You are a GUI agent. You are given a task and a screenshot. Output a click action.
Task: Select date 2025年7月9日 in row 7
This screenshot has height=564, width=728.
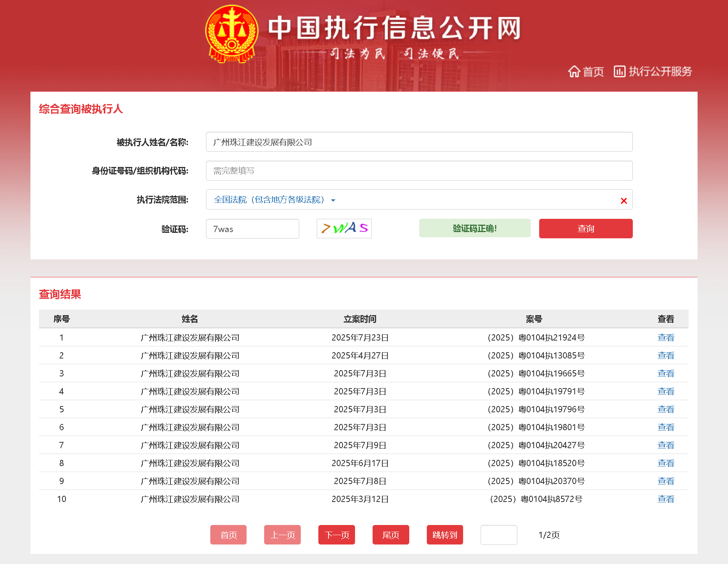point(360,445)
